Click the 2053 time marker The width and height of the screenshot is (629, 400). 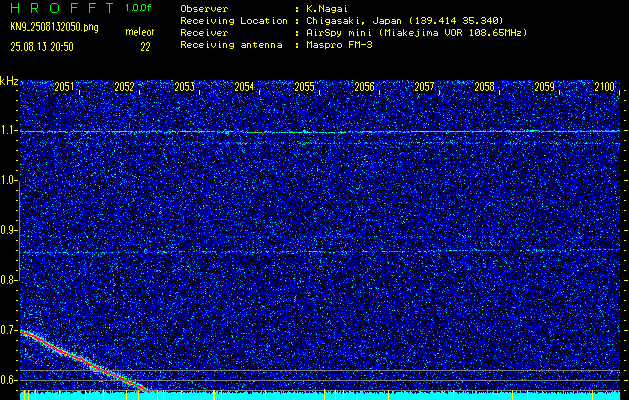pos(185,87)
